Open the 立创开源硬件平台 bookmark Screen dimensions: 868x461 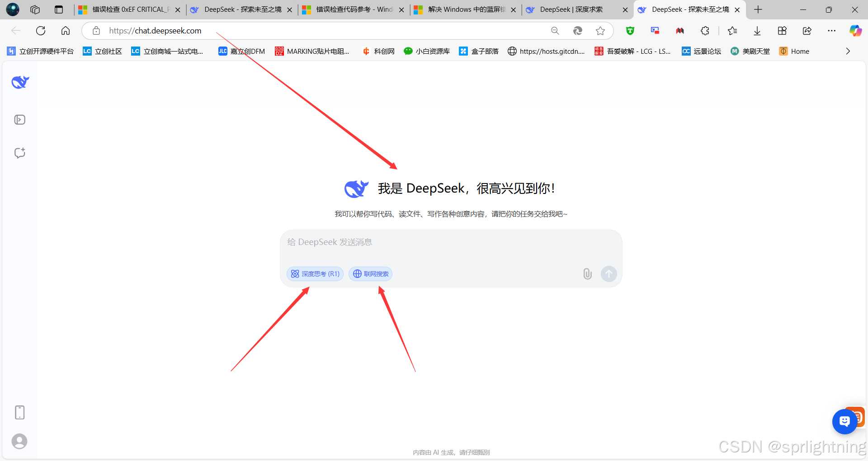40,51
